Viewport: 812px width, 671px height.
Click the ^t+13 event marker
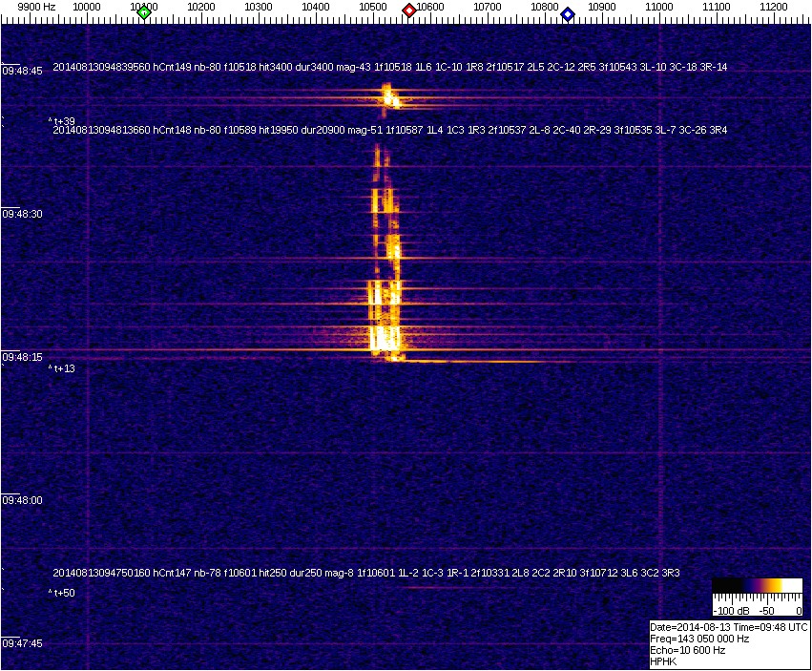[63, 368]
